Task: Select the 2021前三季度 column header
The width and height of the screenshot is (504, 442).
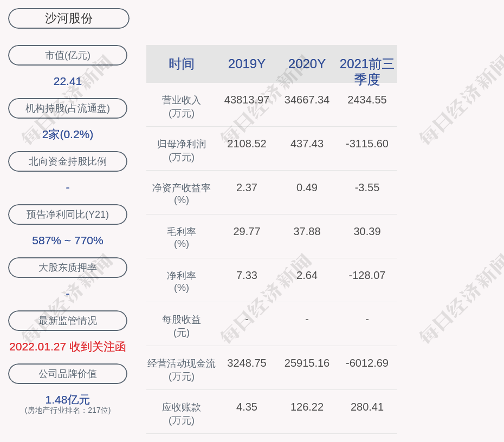Action: coord(367,71)
